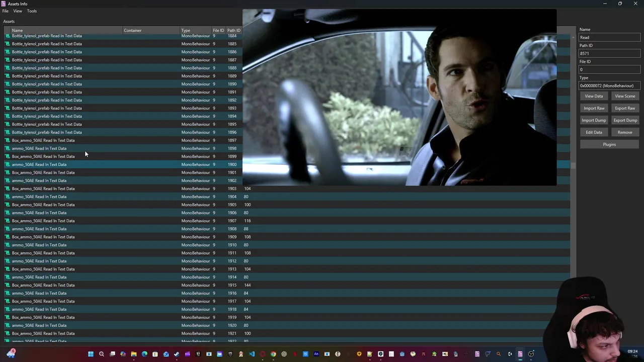Click the View Scene button
Screen dimensions: 644x362
point(625,96)
